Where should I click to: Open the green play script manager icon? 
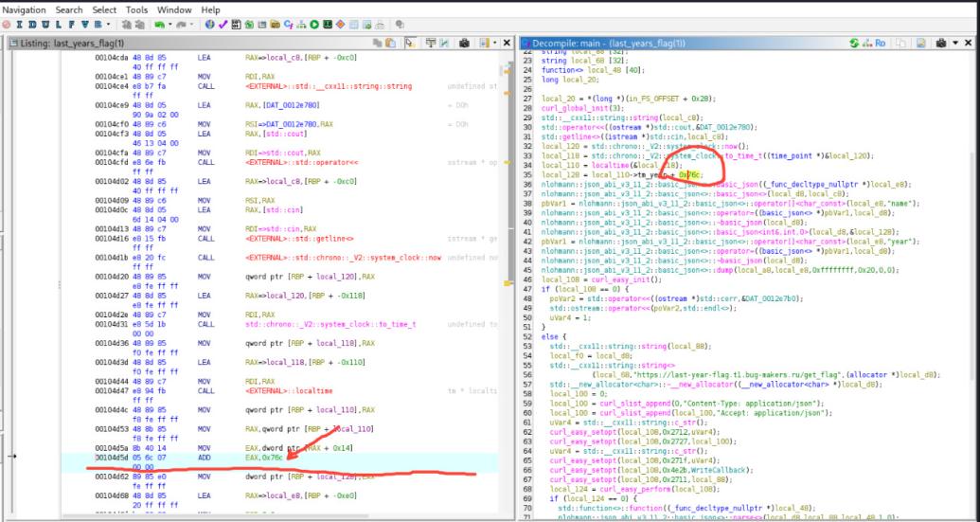313,25
